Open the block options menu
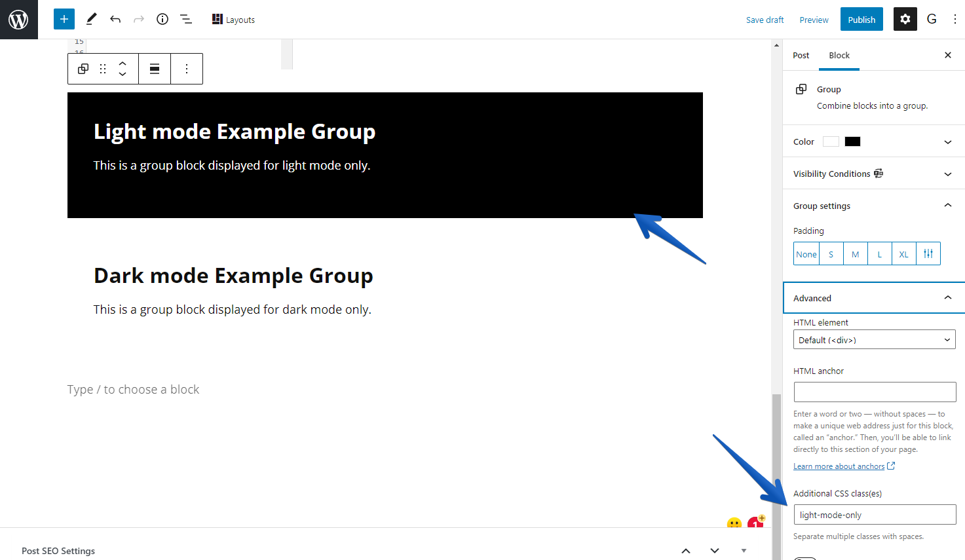 [187, 68]
